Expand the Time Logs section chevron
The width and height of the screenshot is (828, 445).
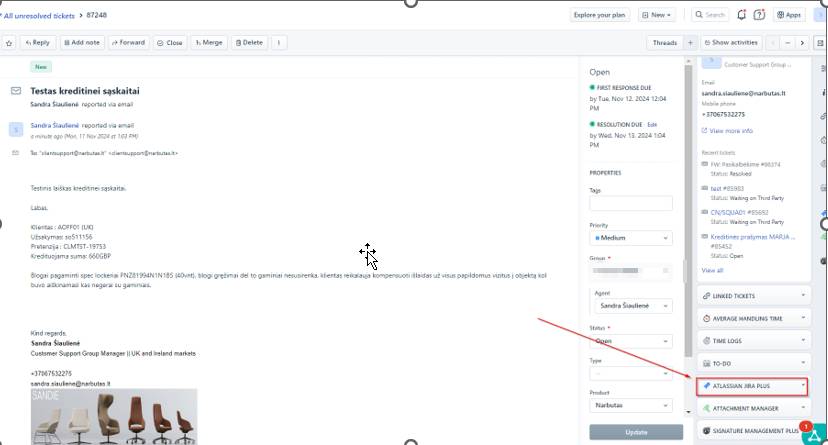coord(803,340)
